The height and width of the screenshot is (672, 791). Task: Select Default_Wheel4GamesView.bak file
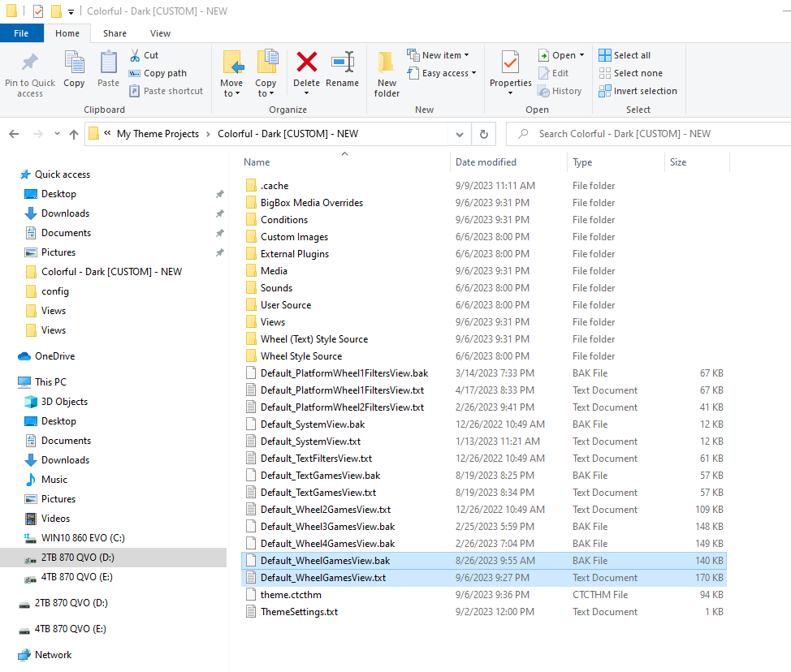click(x=327, y=544)
